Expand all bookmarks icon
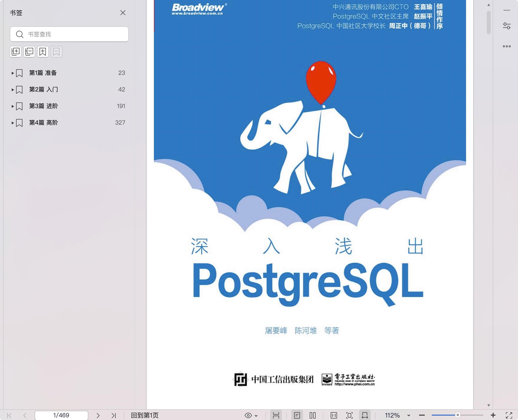Image resolution: width=518 pixels, height=420 pixels. [16, 52]
